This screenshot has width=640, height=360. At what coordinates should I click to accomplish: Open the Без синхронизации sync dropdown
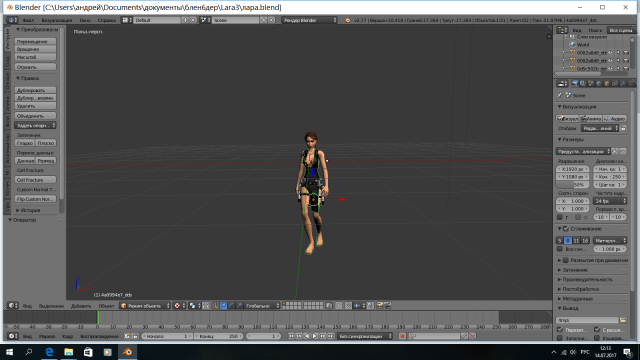(x=365, y=336)
